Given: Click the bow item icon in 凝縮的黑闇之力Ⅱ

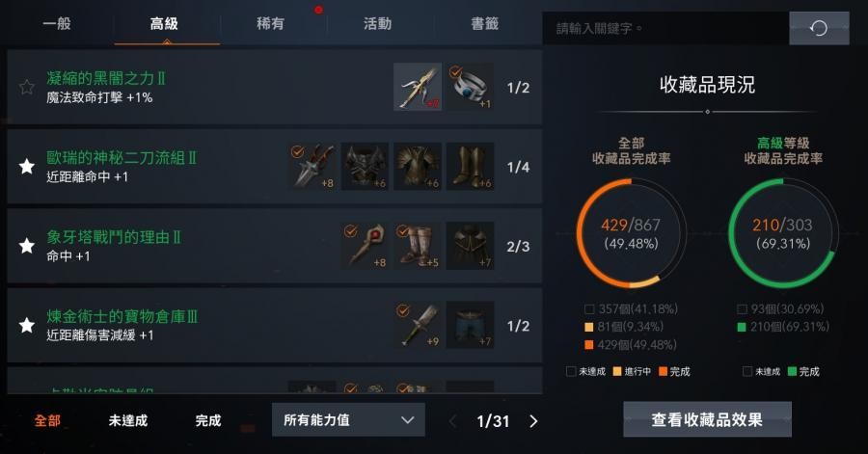Looking at the screenshot, I should click(x=418, y=87).
